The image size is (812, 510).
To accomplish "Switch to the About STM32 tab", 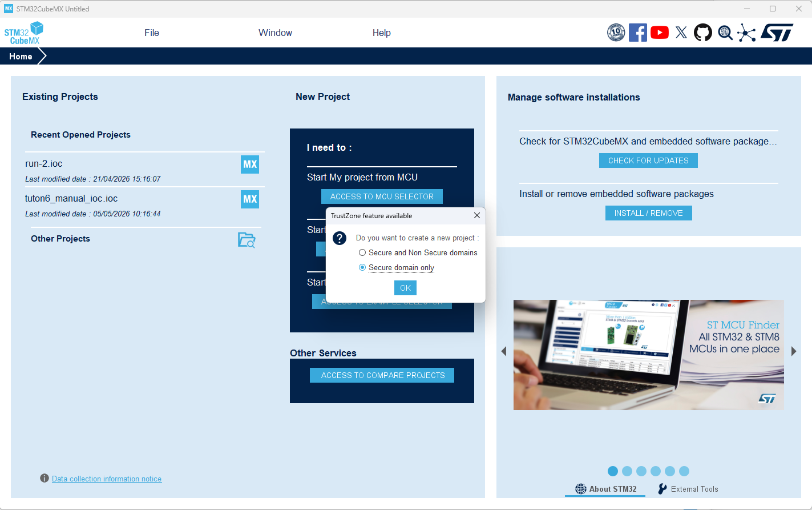I will tap(605, 489).
